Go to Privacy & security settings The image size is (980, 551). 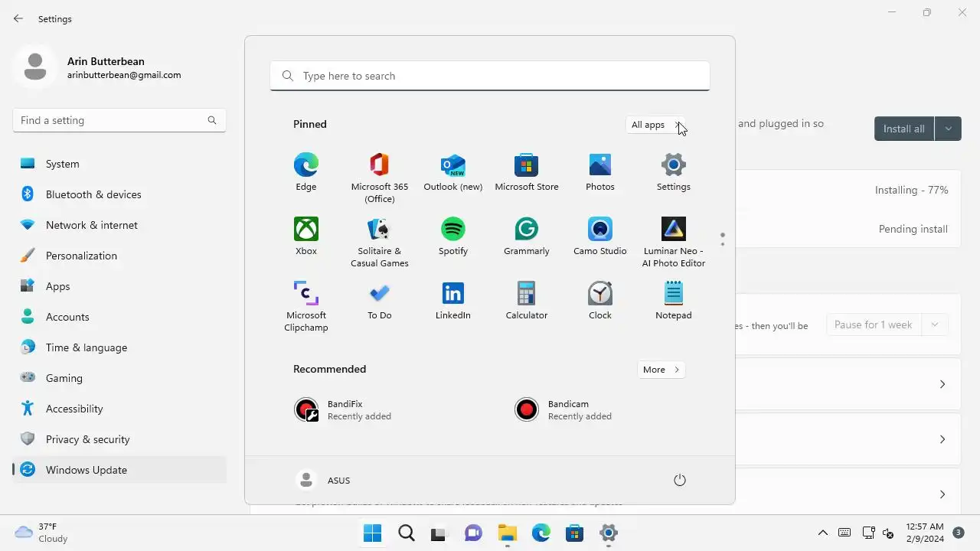(119, 439)
